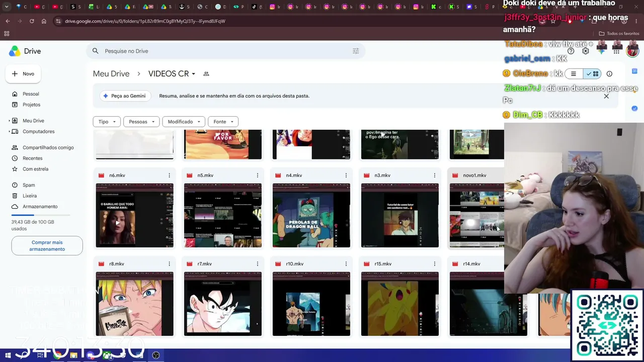Image resolution: width=644 pixels, height=362 pixels.
Task: Expand the Meu Drive tree arrow
Action: (x=9, y=121)
